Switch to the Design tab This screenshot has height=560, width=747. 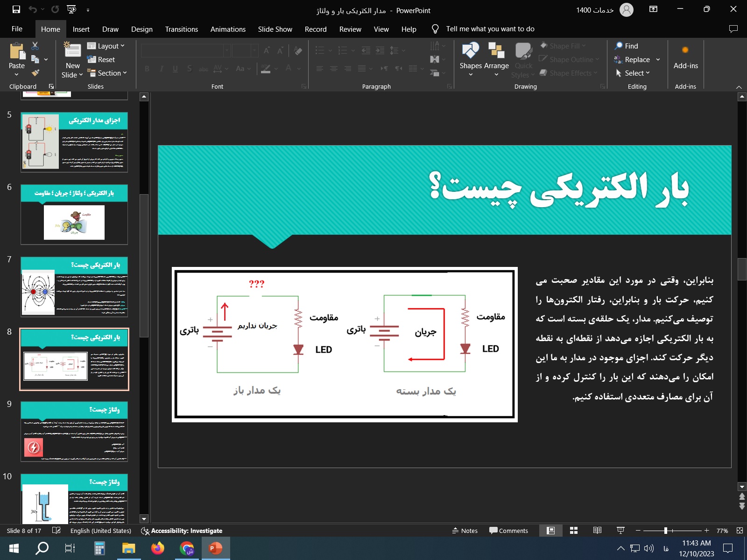pyautogui.click(x=141, y=29)
